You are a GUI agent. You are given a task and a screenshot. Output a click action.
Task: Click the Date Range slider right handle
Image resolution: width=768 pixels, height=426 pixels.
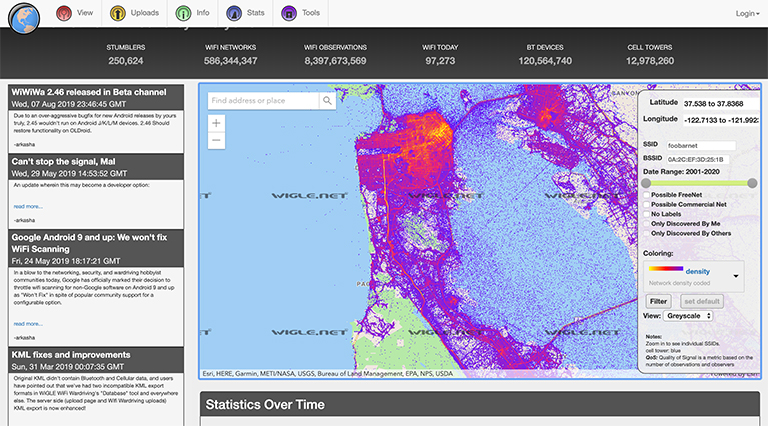coord(752,183)
